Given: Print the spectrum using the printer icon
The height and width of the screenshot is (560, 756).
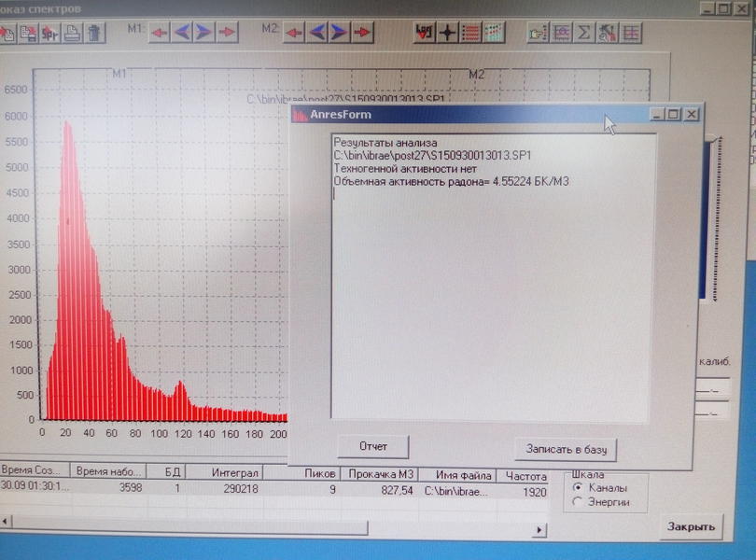Looking at the screenshot, I should 72,33.
